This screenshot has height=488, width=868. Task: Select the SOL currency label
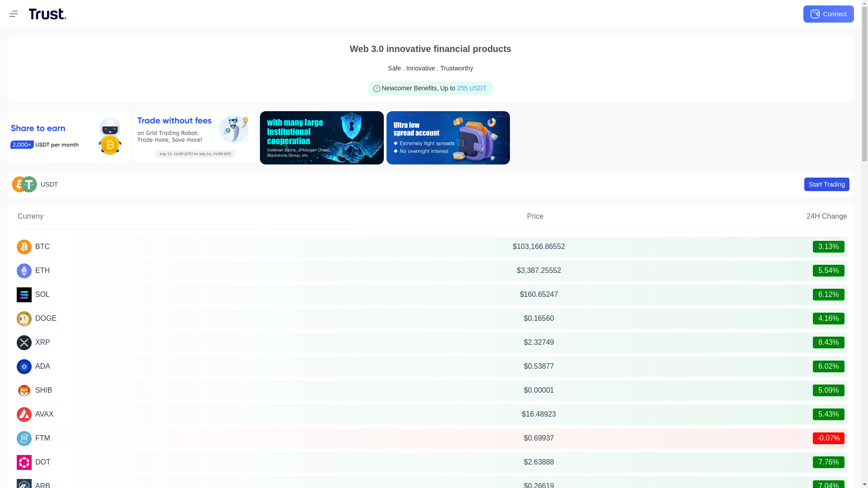pos(42,295)
